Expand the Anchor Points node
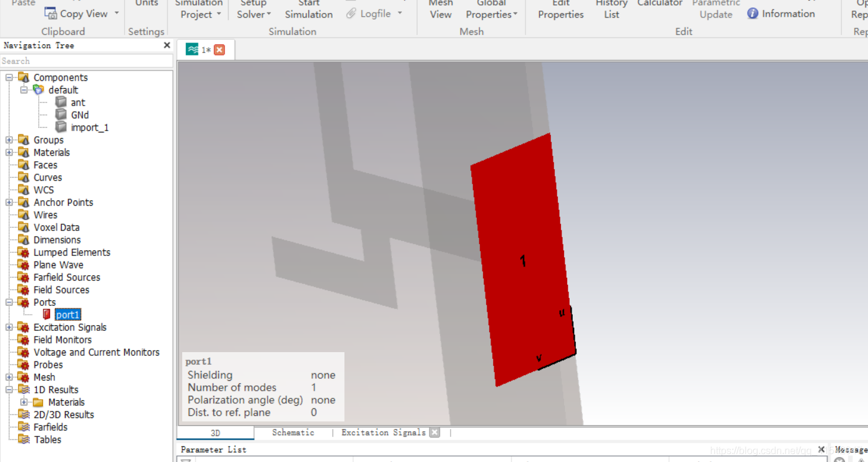Viewport: 868px width, 462px height. point(9,202)
